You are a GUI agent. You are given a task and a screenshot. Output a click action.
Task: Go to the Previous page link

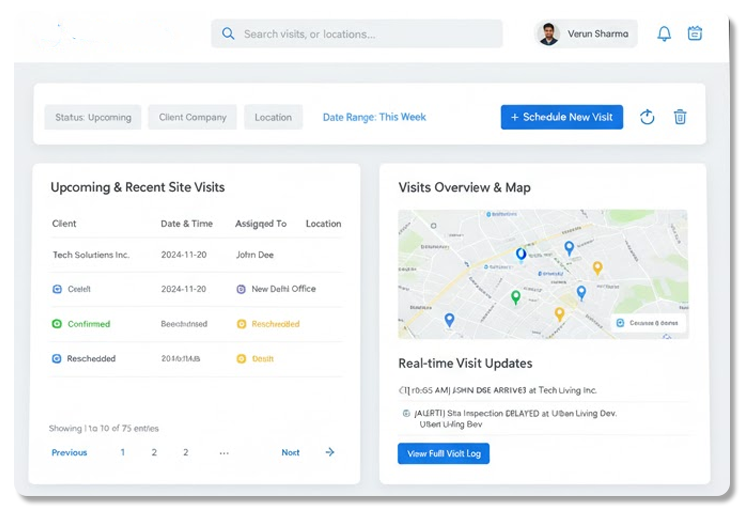[70, 453]
